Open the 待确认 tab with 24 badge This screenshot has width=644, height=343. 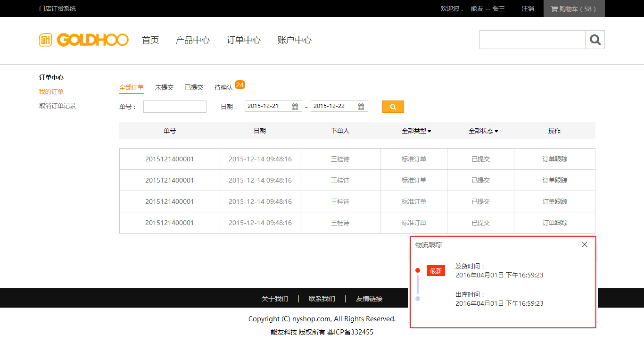coord(224,87)
